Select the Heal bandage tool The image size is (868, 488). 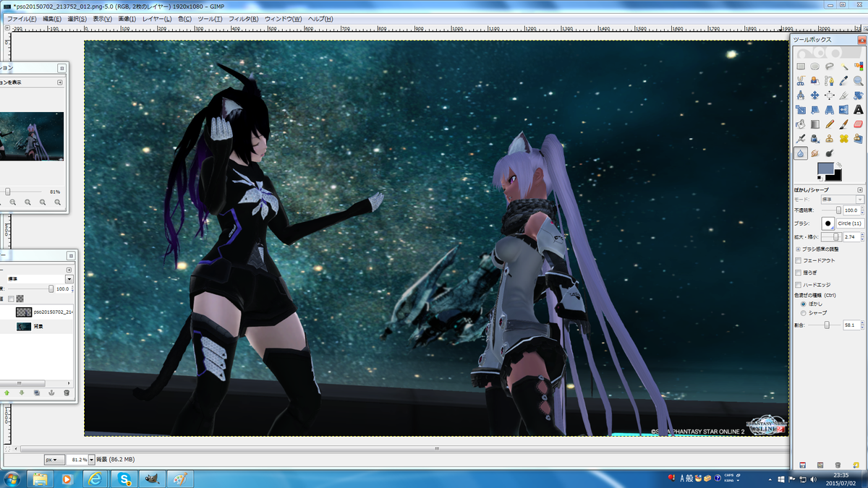(x=844, y=138)
